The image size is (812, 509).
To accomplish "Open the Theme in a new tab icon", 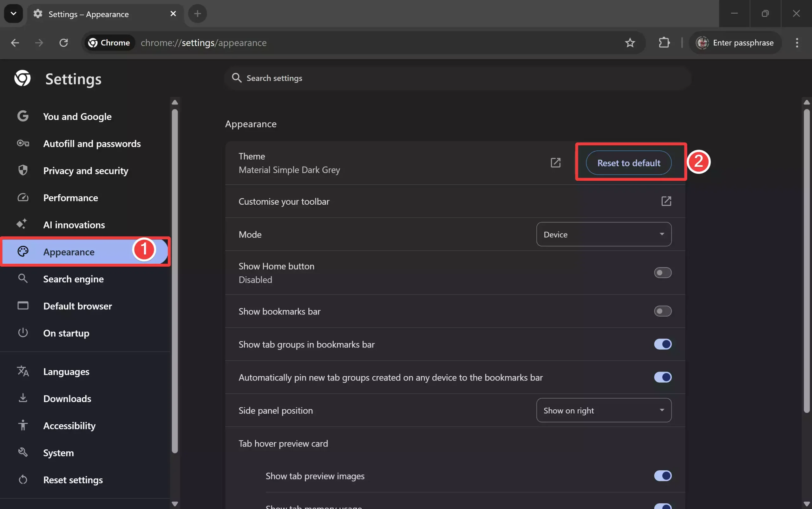I will coord(555,162).
